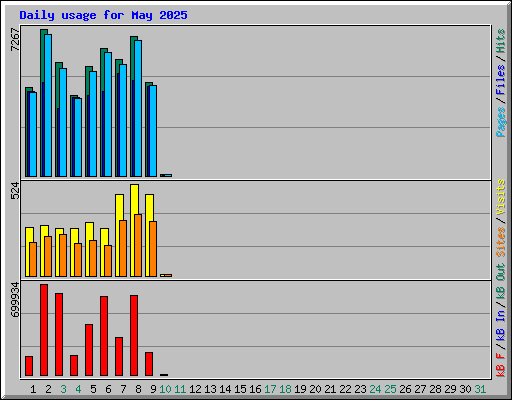This screenshot has width=512, height=400.
Task: Click the 'Daily usage for May 2025' title
Action: tap(103, 15)
